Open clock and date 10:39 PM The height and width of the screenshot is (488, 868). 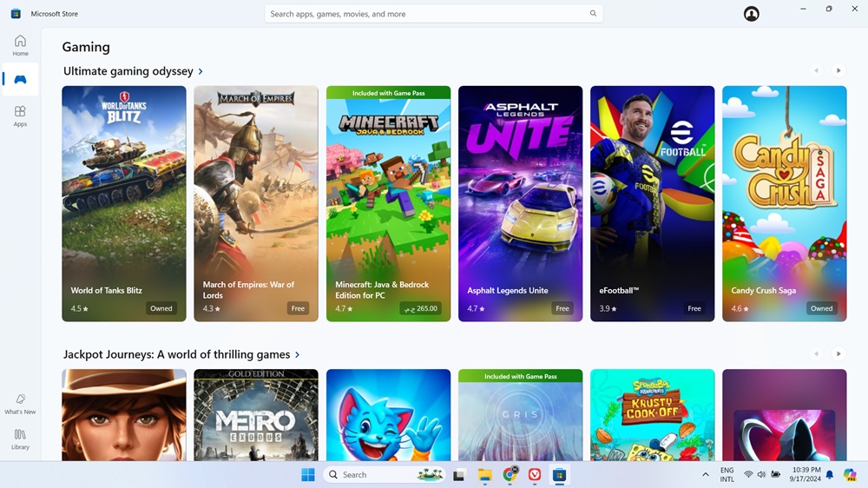click(x=805, y=475)
